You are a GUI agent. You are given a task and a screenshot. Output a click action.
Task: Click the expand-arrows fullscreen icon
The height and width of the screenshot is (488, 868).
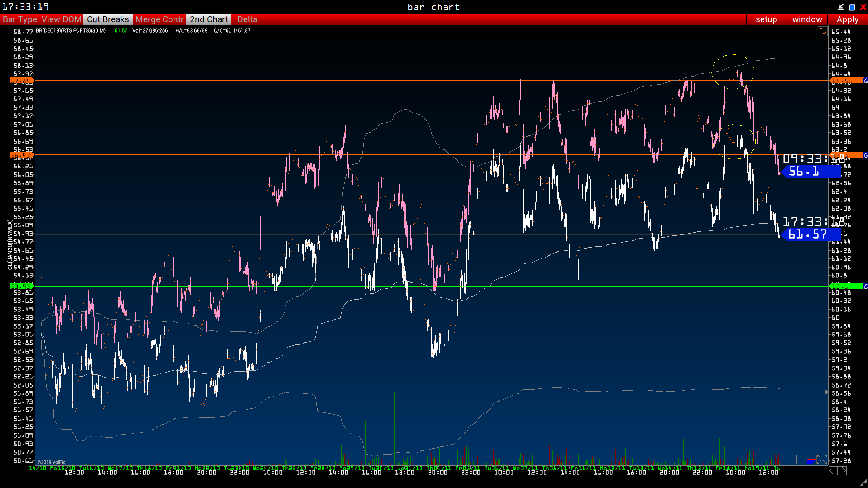coord(822,459)
